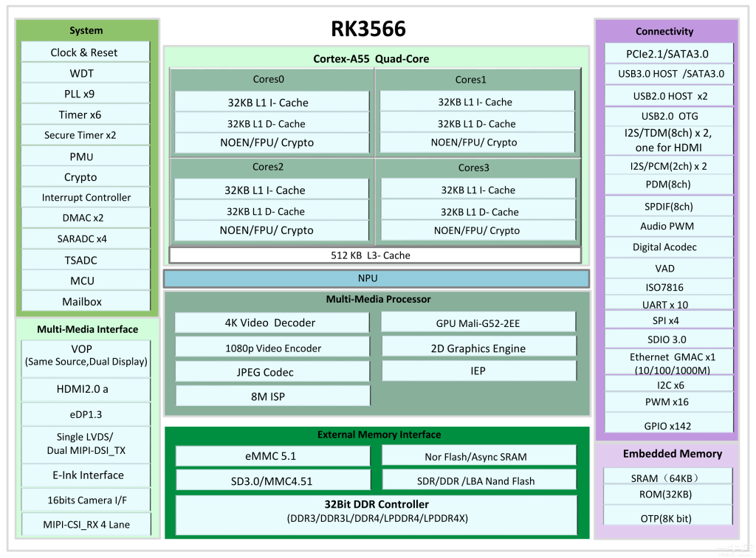This screenshot has height=558, width=756.
Task: Select the System Crypto block
Action: pos(86,177)
